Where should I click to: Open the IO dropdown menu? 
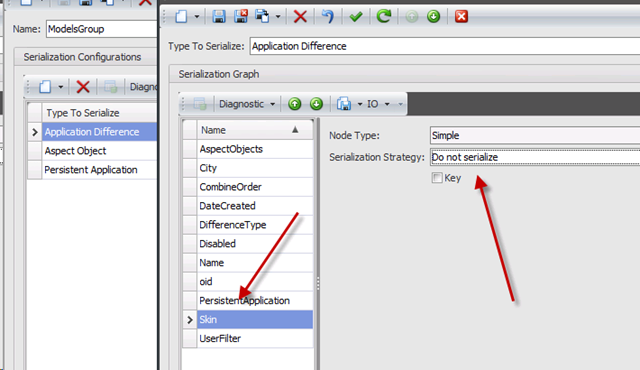tap(378, 104)
